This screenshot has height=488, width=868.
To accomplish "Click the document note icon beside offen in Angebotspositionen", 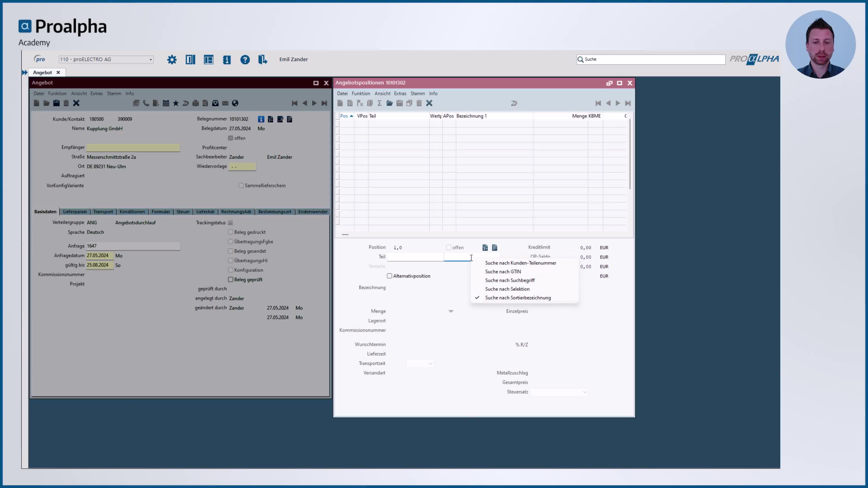I will tap(495, 248).
